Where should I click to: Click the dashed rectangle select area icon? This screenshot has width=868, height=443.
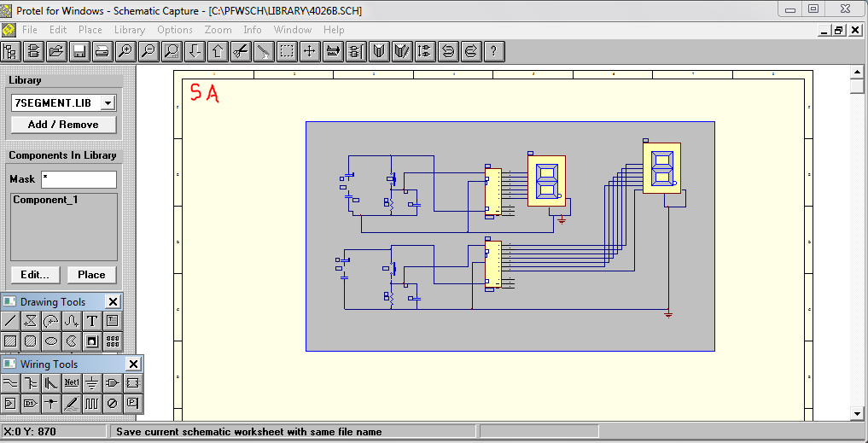[287, 51]
